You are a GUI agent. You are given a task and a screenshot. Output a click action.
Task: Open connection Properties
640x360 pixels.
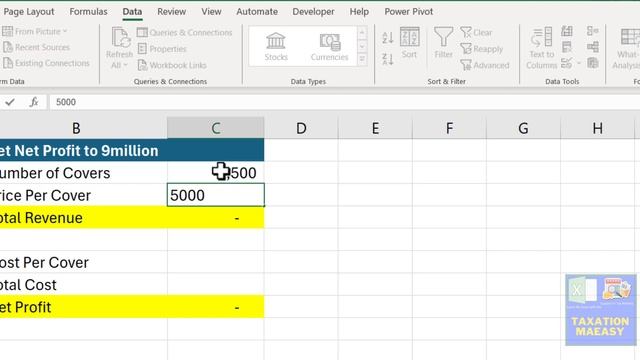[162, 49]
